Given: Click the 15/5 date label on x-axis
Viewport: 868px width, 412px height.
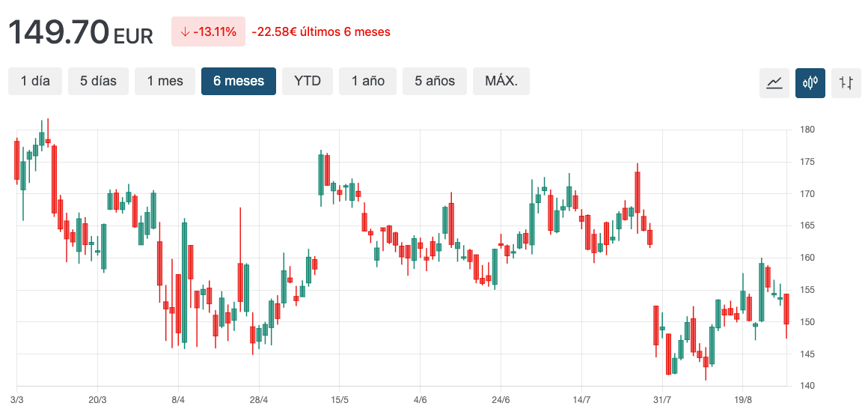Looking at the screenshot, I should (340, 400).
